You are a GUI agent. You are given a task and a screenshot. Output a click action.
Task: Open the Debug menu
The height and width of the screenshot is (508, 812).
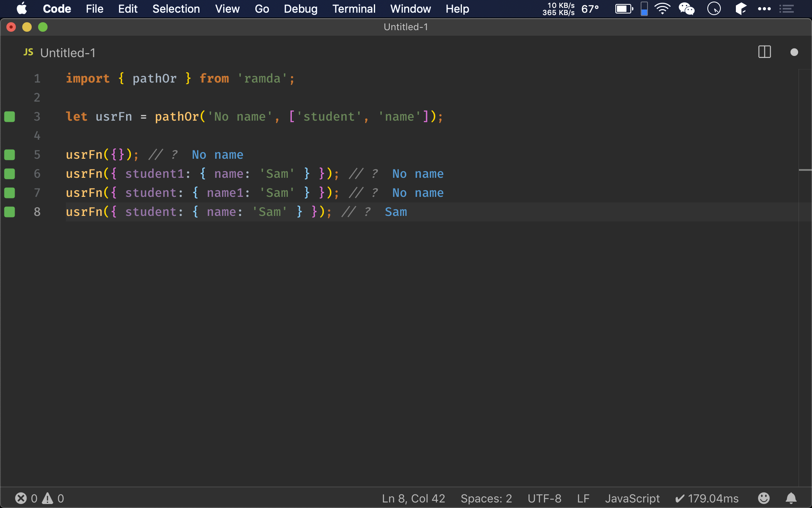[x=301, y=9]
